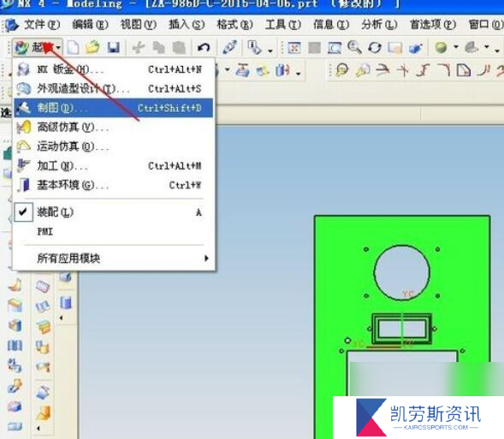Viewport: 504px width, 439px height.
Task: Launch 制图(D) drafting module
Action: tap(113, 108)
